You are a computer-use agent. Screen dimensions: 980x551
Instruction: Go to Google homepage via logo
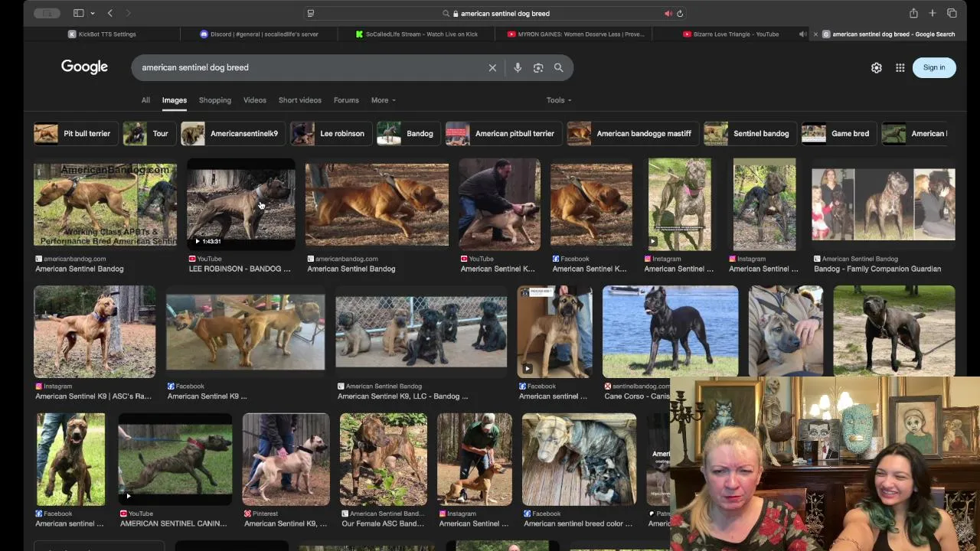coord(84,67)
